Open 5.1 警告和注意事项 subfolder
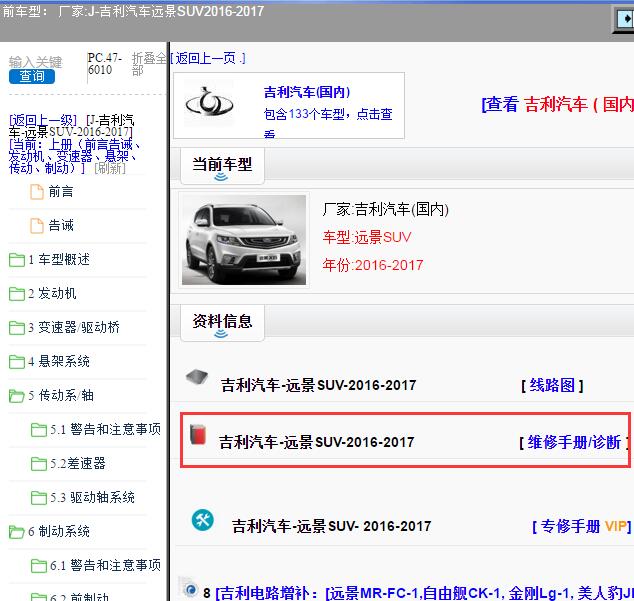The width and height of the screenshot is (634, 601). pos(106,429)
